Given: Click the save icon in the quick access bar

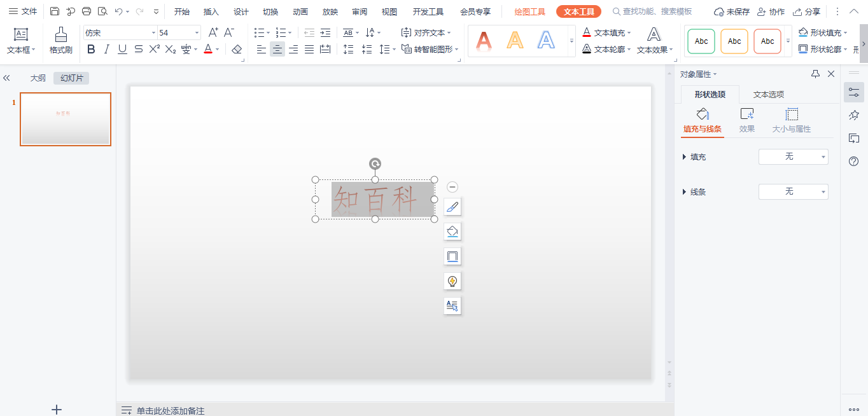Looking at the screenshot, I should click(55, 11).
